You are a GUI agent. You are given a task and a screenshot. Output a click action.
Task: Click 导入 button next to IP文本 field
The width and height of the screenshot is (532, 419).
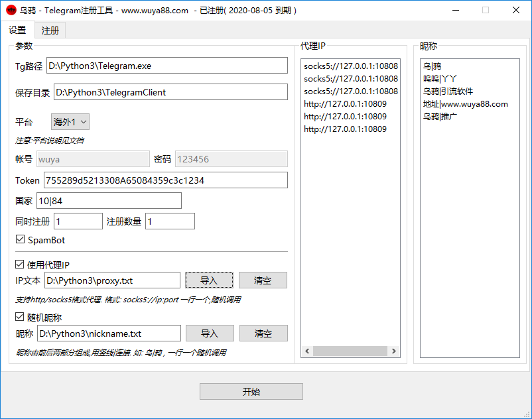tap(209, 280)
